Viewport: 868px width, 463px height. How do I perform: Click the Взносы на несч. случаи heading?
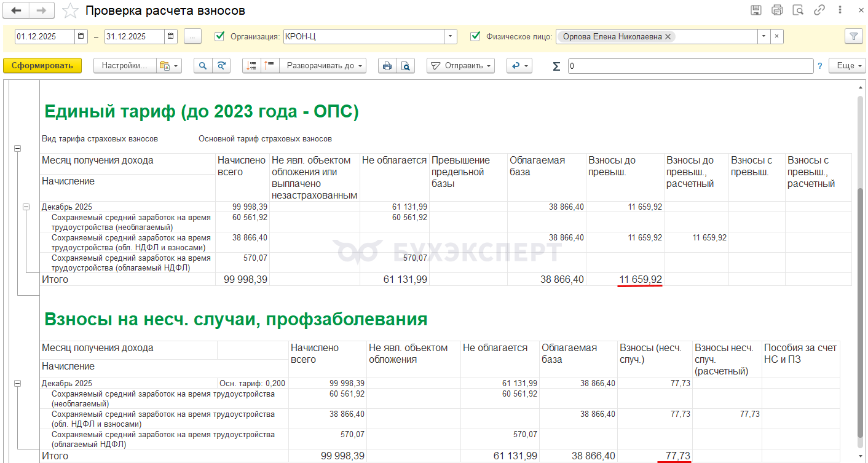(x=236, y=319)
